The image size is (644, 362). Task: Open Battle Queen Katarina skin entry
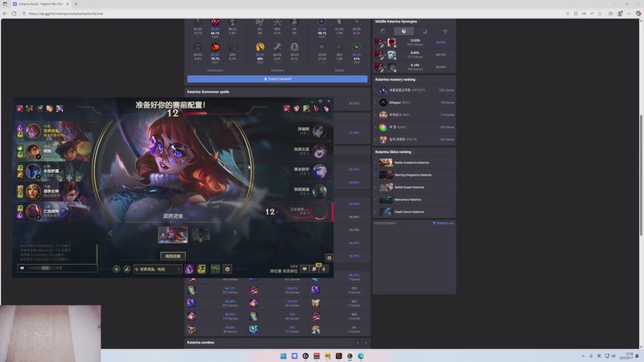414,187
